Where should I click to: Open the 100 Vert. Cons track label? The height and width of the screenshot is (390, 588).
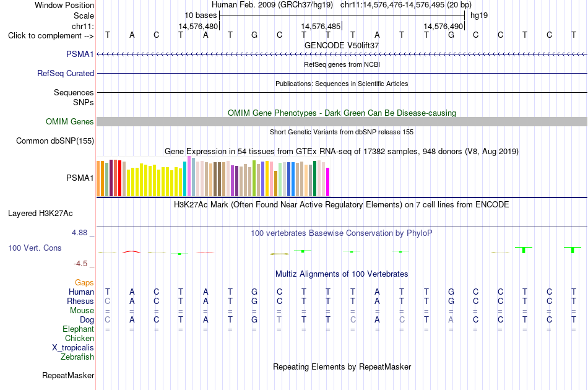click(x=35, y=248)
